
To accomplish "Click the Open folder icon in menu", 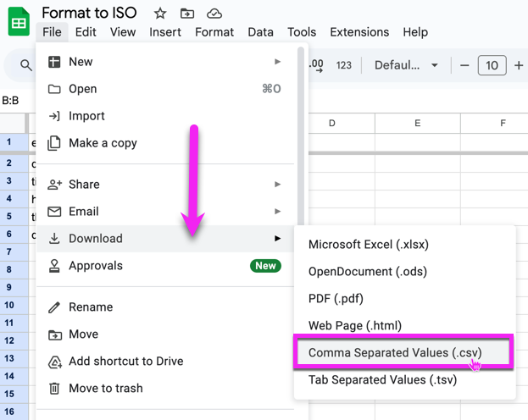I will point(54,89).
